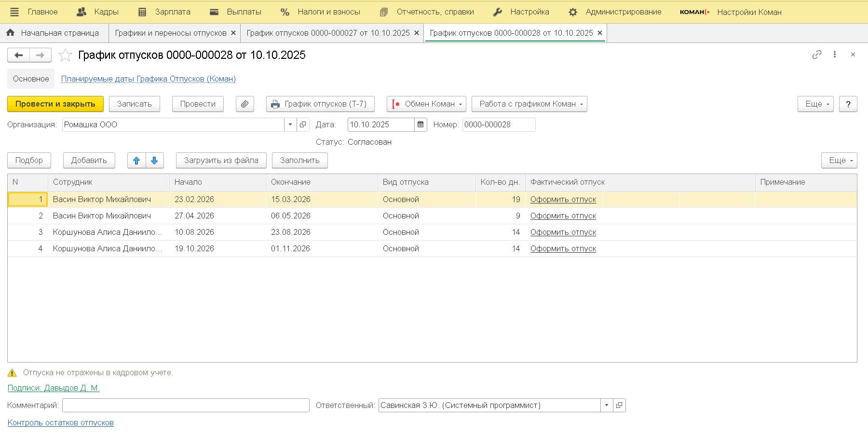Add document to favorites with star icon
This screenshot has width=868, height=434.
65,55
